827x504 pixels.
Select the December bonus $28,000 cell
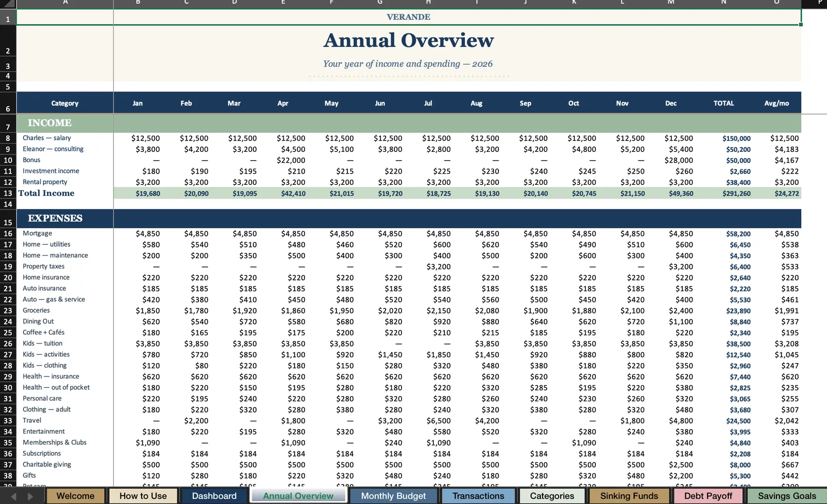[x=679, y=160]
